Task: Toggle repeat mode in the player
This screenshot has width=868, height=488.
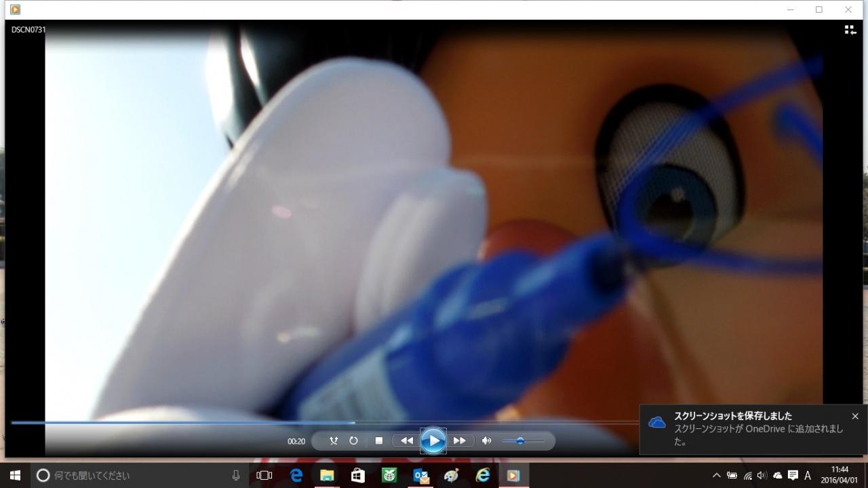Action: click(353, 440)
